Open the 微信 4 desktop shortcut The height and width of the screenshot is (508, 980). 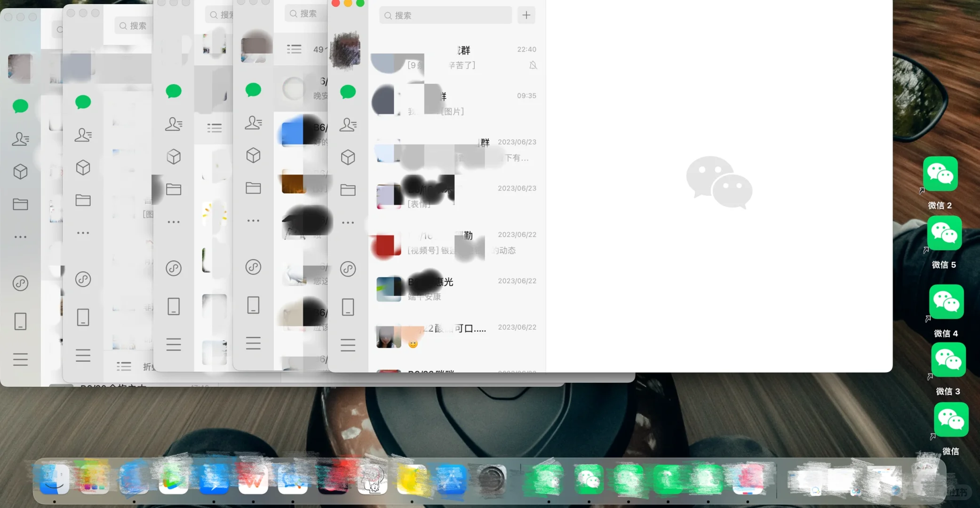pos(946,302)
